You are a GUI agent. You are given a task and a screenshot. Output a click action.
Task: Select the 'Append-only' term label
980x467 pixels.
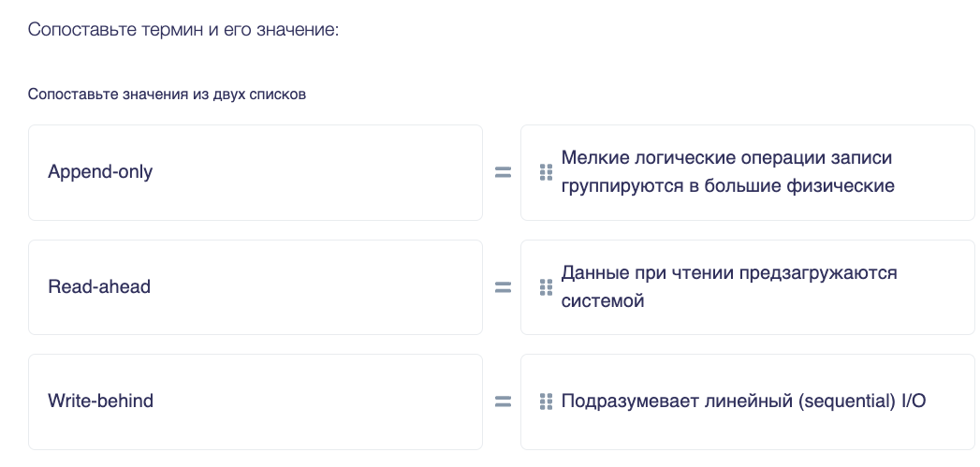coord(100,172)
